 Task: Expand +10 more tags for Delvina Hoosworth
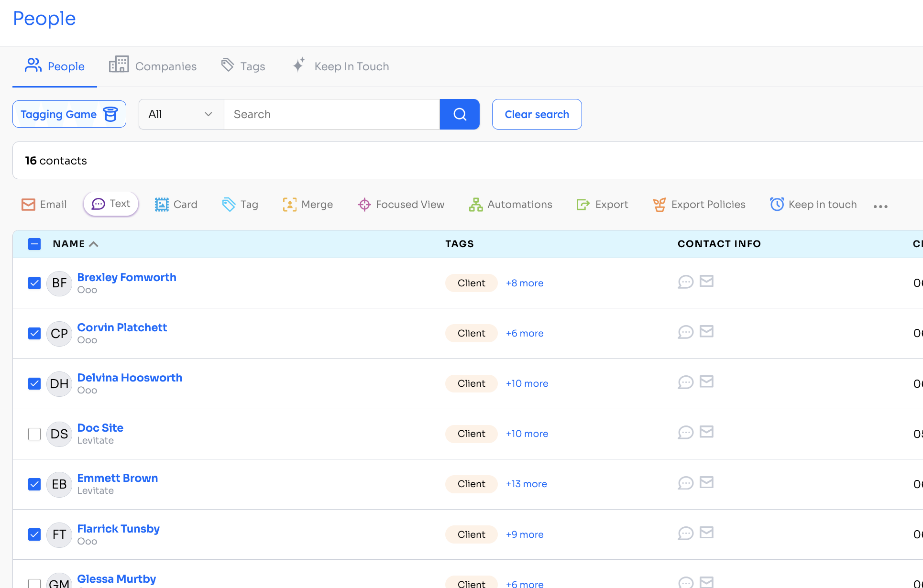(527, 383)
